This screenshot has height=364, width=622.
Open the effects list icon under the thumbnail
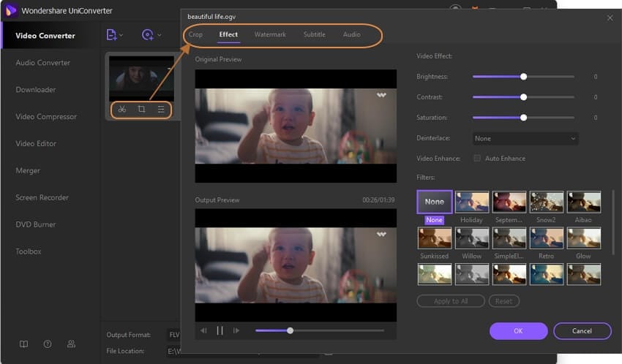point(161,110)
